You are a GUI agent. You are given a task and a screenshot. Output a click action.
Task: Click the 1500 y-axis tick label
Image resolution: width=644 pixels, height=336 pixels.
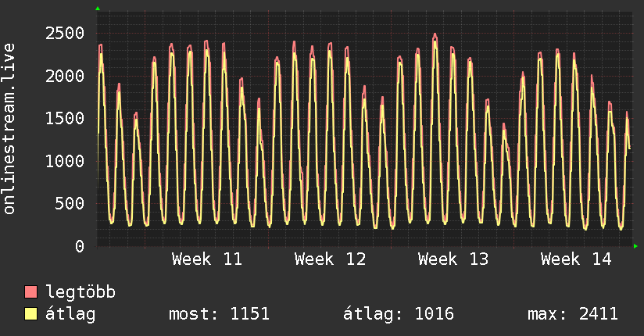point(65,119)
